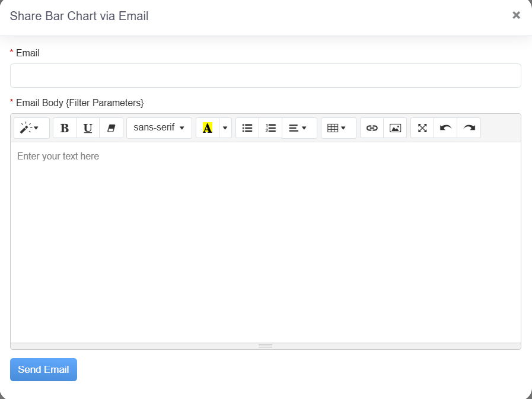
Task: Apply the yellow highlight text color
Action: [x=207, y=128]
